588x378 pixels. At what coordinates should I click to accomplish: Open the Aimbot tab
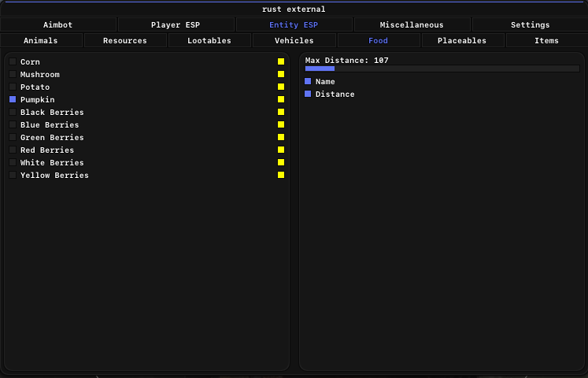pyautogui.click(x=58, y=24)
